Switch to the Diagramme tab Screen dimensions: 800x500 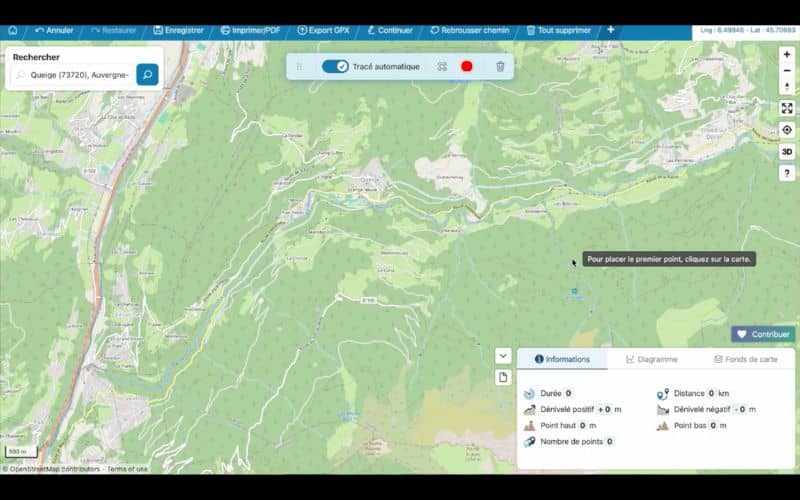click(652, 359)
